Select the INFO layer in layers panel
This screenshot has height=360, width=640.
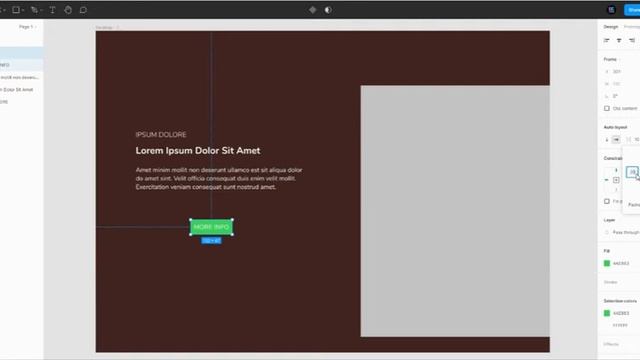coord(21,65)
